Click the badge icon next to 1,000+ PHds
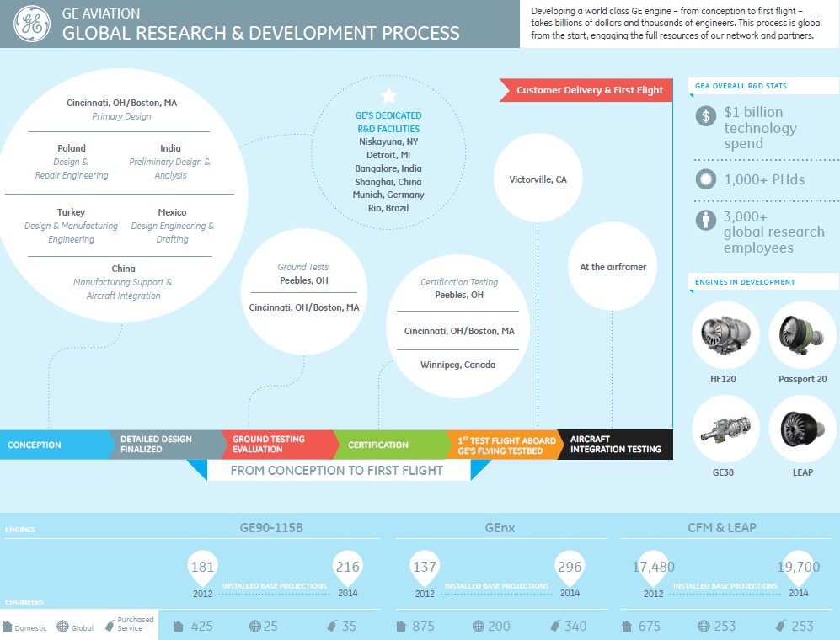The height and width of the screenshot is (640, 840). pos(705,179)
